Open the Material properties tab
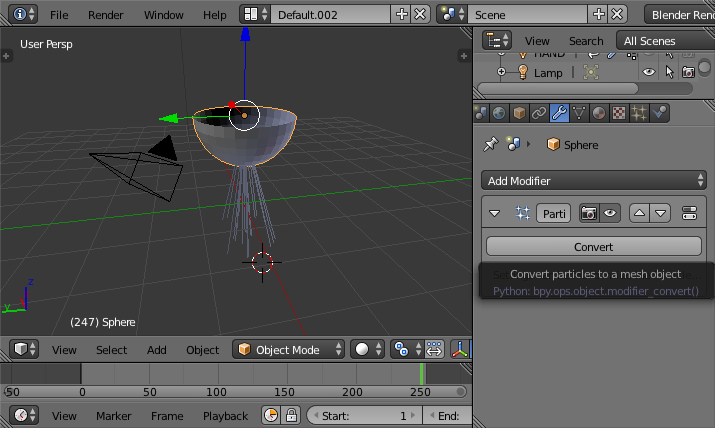This screenshot has height=428, width=715. 599,113
